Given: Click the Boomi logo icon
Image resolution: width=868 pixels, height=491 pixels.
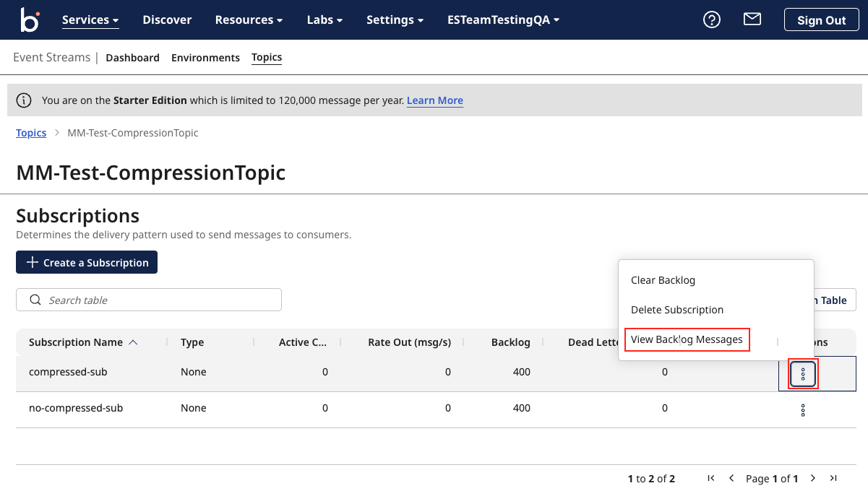Looking at the screenshot, I should coord(30,19).
